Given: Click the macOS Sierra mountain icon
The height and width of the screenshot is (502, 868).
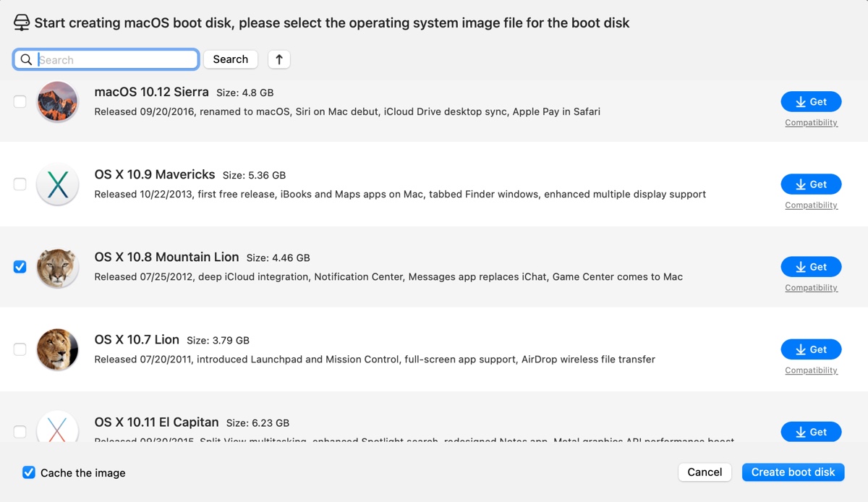Looking at the screenshot, I should click(57, 101).
